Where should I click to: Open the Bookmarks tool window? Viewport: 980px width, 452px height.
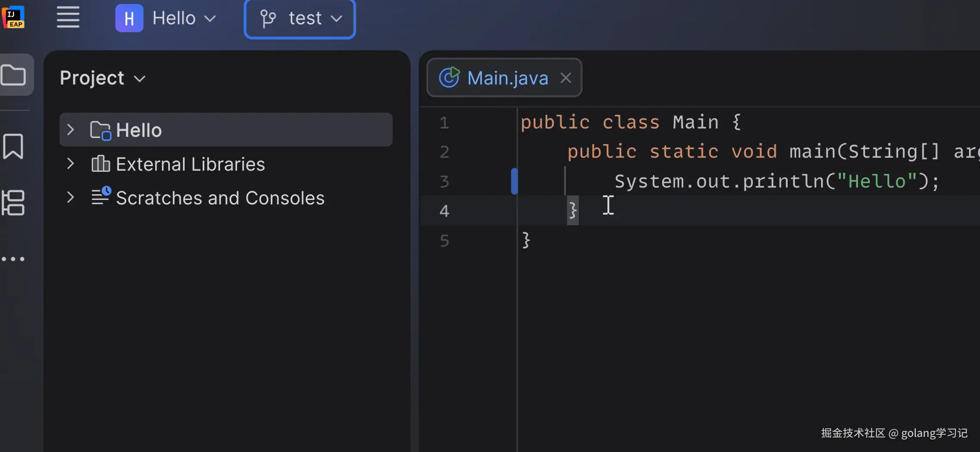[x=13, y=146]
